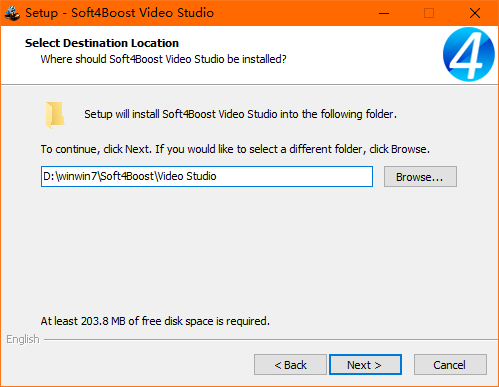Image resolution: width=499 pixels, height=387 pixels.
Task: Click the yellow folder icon
Action: 55,115
